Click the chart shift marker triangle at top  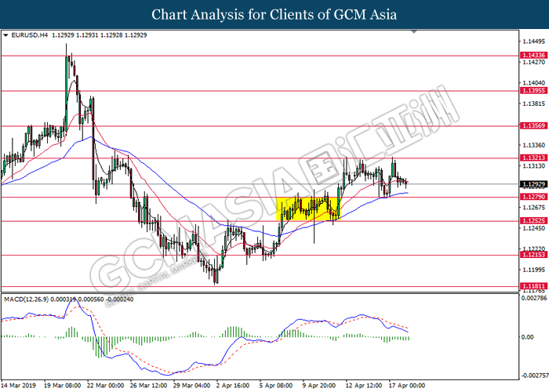click(414, 32)
